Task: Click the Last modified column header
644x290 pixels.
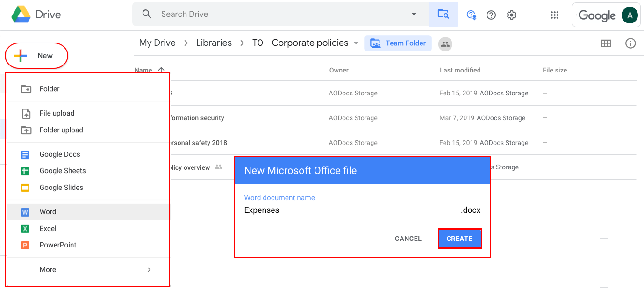Action: pos(460,70)
